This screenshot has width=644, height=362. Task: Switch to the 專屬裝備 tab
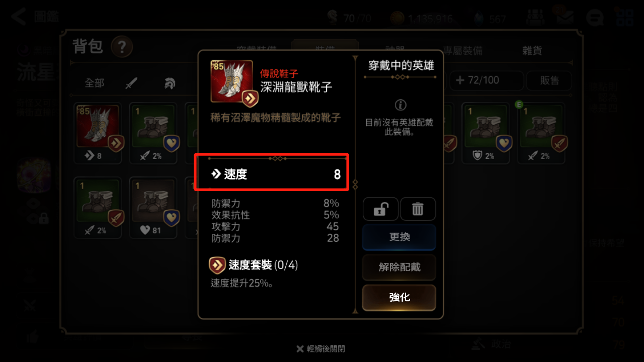462,51
